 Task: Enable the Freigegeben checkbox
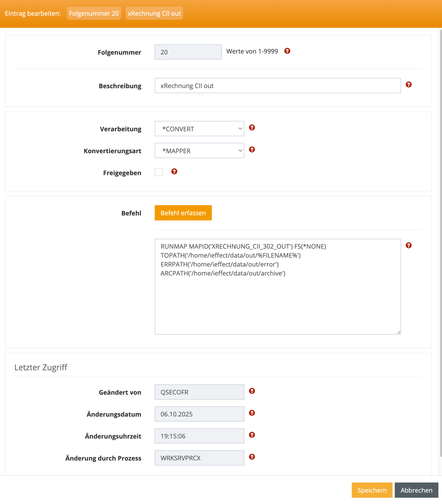(159, 172)
